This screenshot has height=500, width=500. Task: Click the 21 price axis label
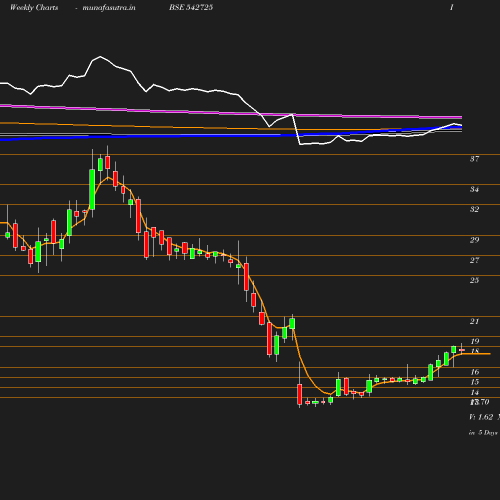click(474, 321)
